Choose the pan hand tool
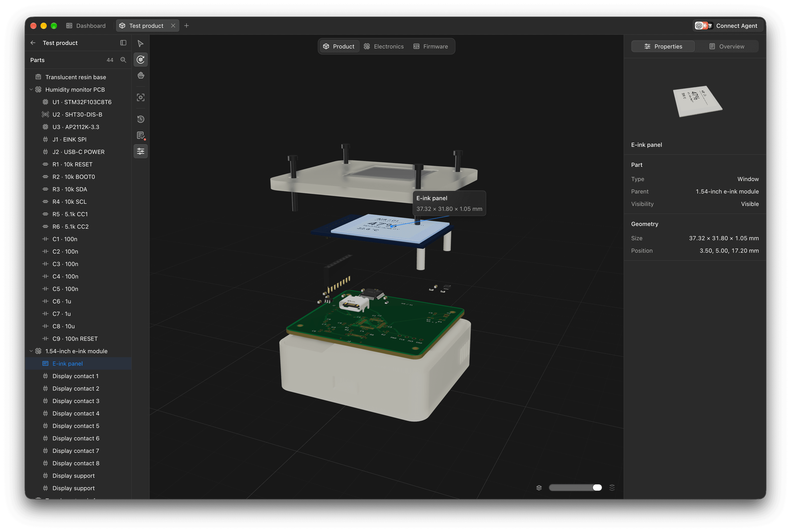The width and height of the screenshot is (791, 532). click(x=140, y=75)
